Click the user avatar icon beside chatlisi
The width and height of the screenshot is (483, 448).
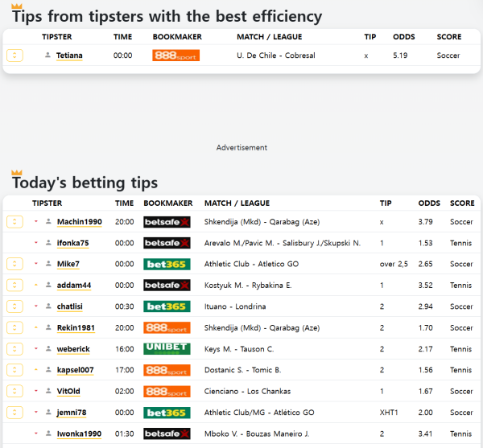pos(48,306)
